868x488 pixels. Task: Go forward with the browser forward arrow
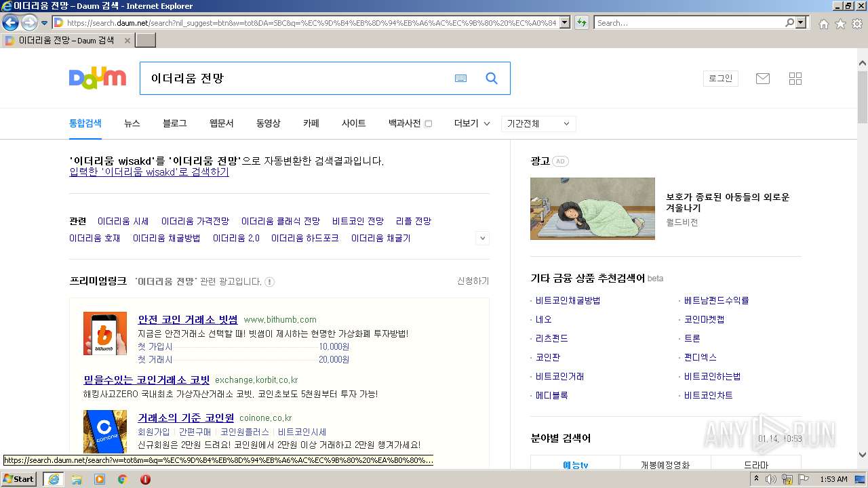tap(29, 22)
